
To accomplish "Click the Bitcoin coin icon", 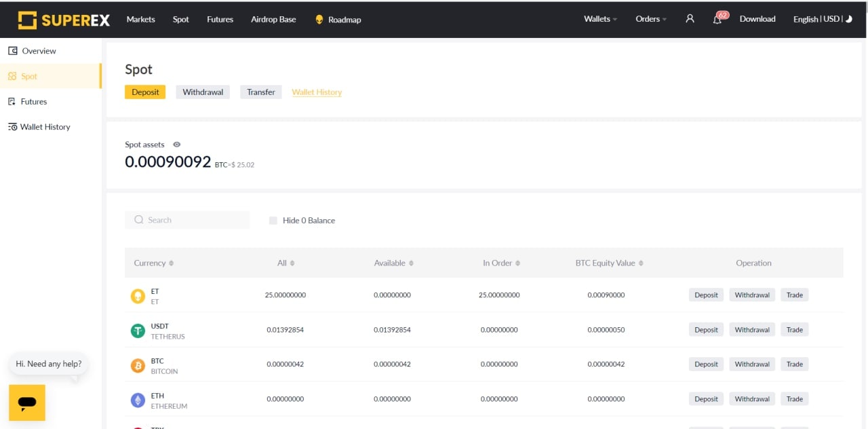I will (138, 366).
